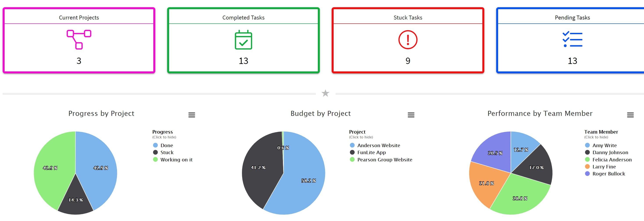This screenshot has height=221, width=644.
Task: Open the Budget by Project chart menu
Action: pos(411,115)
